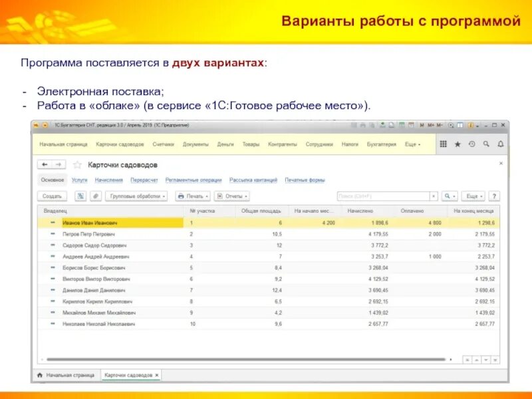Viewport: 532px width, 399px height.
Task: Open history via the clock icon
Action: tap(471, 144)
